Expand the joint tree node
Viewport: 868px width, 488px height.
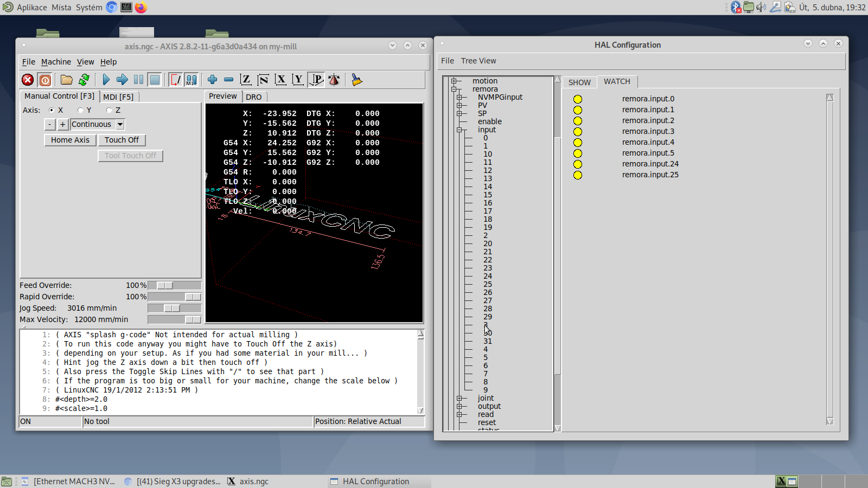[x=459, y=399]
